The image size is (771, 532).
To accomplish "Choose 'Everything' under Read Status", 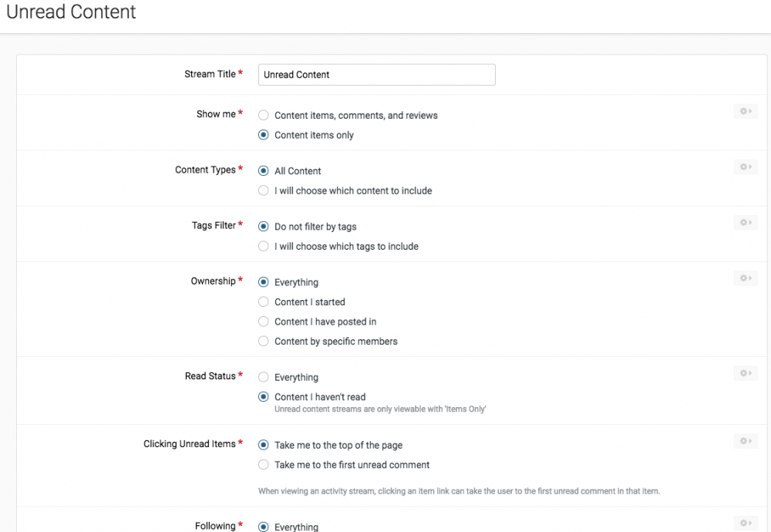I will point(264,376).
